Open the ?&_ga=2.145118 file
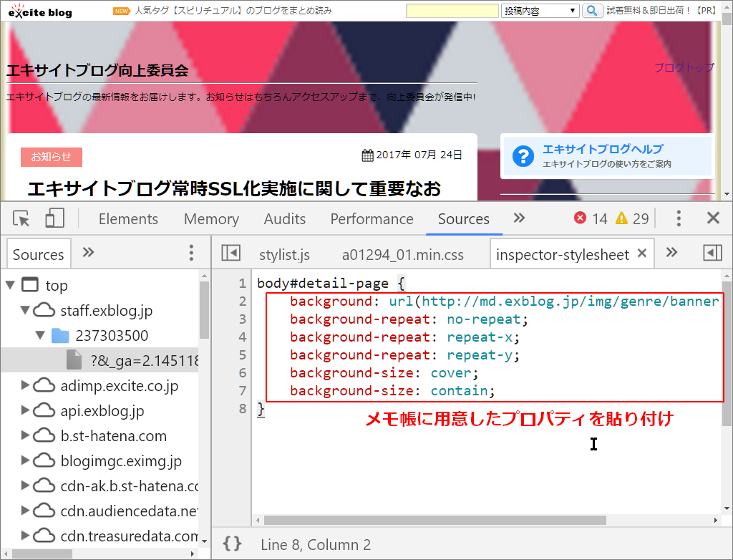This screenshot has height=560, width=733. click(145, 361)
